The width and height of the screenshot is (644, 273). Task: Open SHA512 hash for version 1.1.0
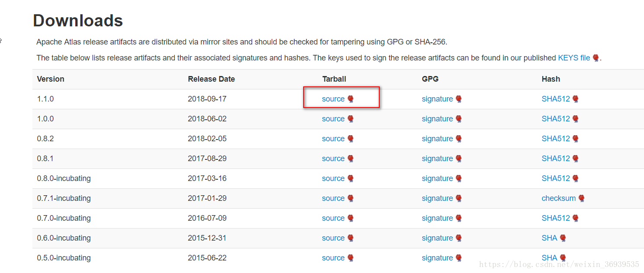(556, 99)
